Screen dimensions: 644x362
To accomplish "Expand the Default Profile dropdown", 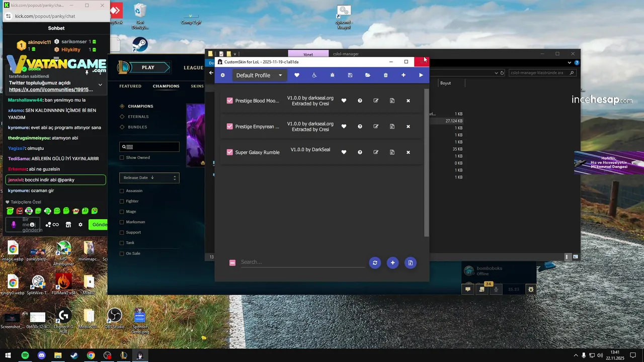I will pyautogui.click(x=259, y=75).
